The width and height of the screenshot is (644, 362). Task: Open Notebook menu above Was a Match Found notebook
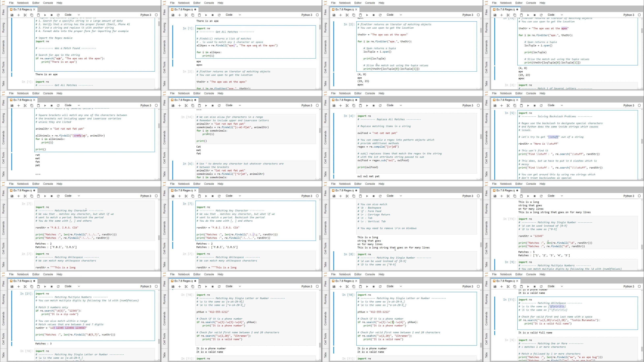[23, 3]
